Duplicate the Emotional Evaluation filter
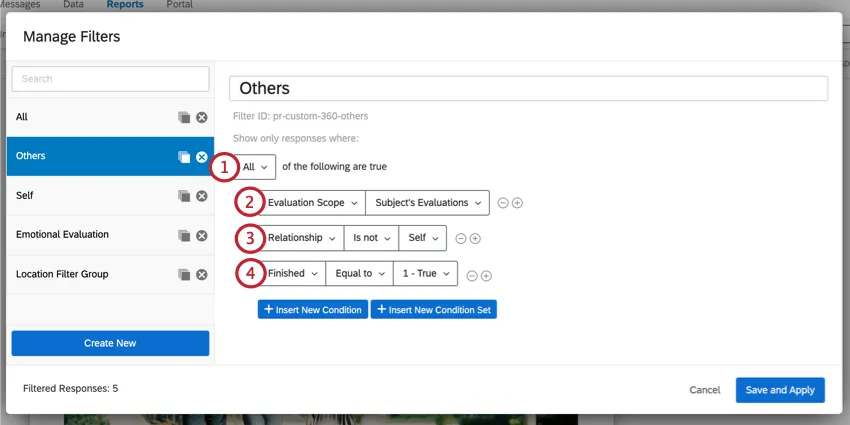 point(184,235)
